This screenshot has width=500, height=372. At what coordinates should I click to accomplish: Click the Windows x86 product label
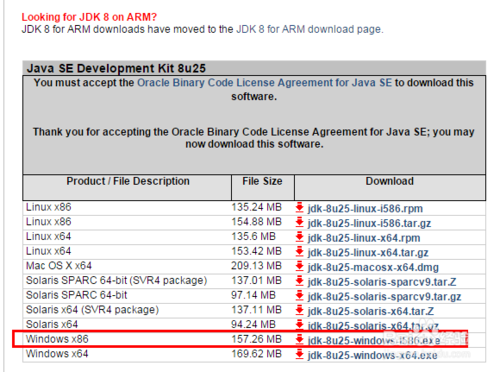coord(57,339)
